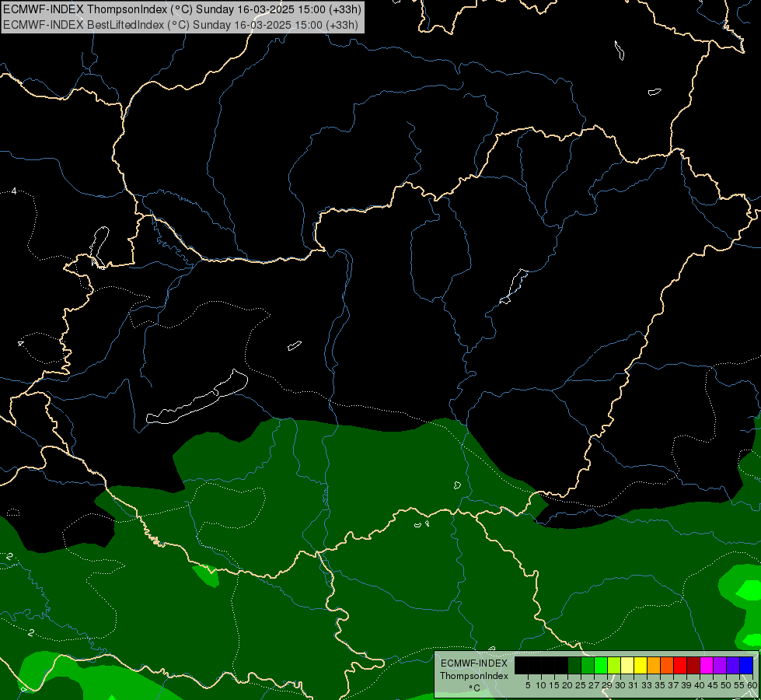Click legend scale value '55'
The height and width of the screenshot is (700, 761).
(739, 685)
